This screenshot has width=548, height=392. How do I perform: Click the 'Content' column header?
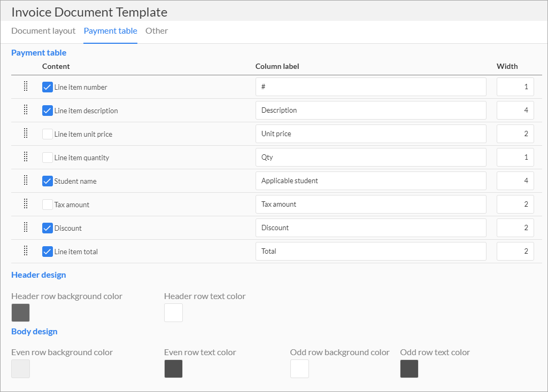(x=56, y=66)
